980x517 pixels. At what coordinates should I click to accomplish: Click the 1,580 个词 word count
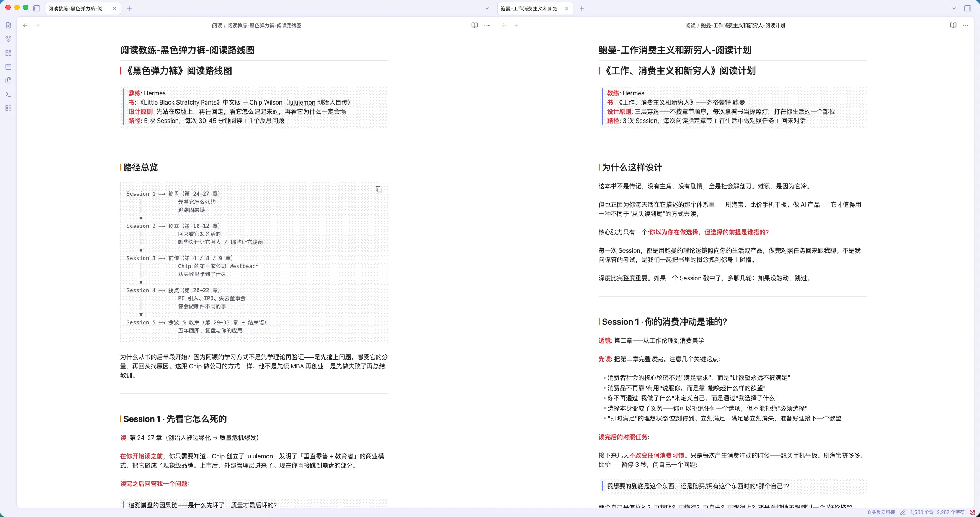click(922, 512)
